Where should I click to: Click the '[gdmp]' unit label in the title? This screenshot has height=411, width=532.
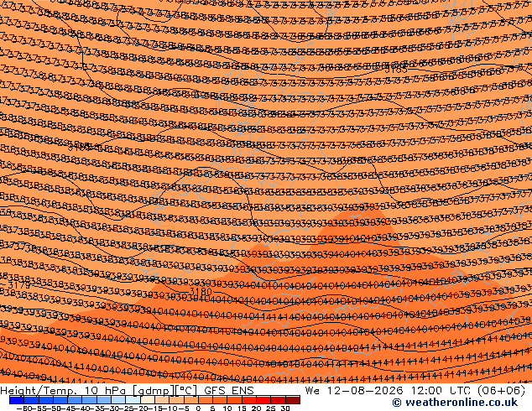153,391
